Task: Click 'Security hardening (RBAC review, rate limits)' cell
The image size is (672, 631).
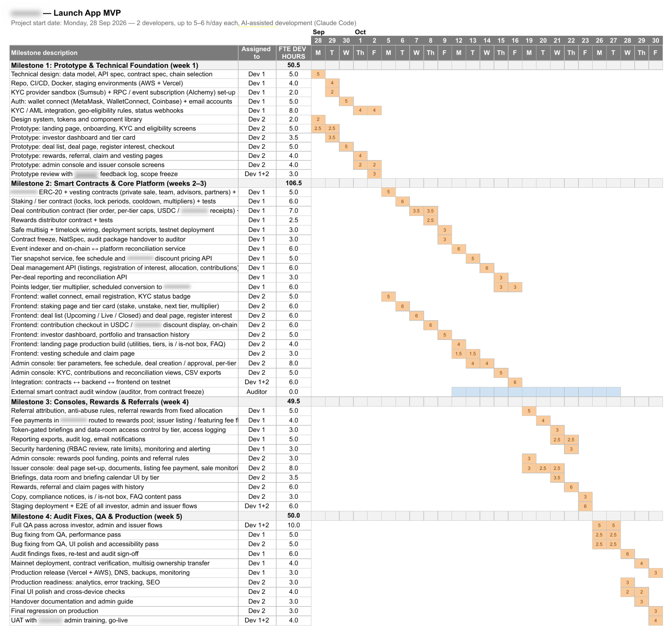Action: coord(124,449)
